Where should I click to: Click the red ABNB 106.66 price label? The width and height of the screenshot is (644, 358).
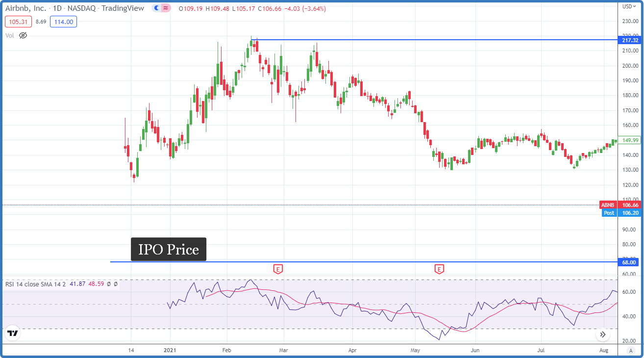[621, 205]
